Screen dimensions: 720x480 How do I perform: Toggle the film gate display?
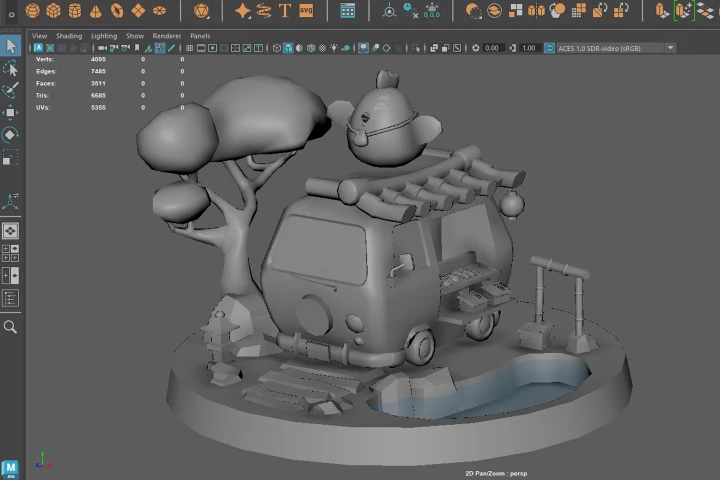click(x=201, y=48)
